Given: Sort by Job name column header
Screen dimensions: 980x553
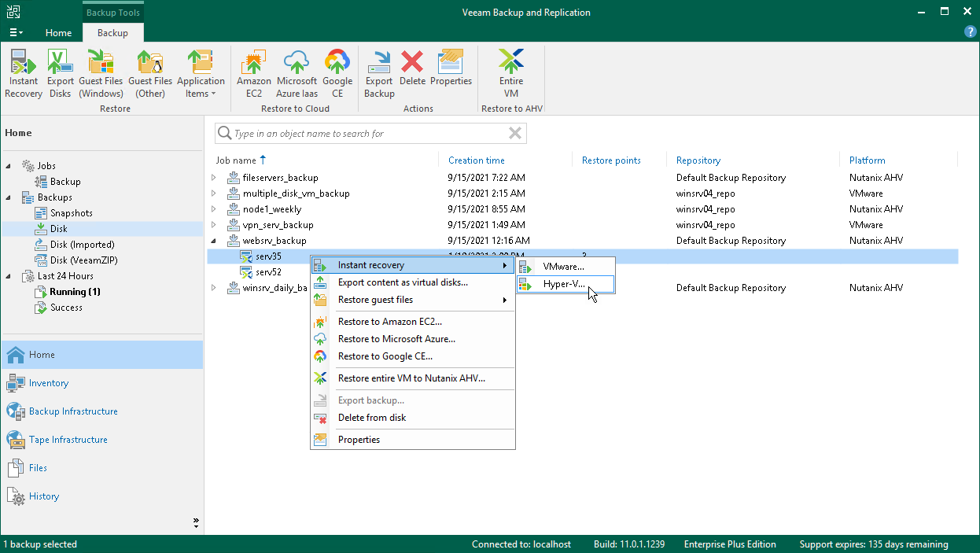Looking at the screenshot, I should (236, 160).
